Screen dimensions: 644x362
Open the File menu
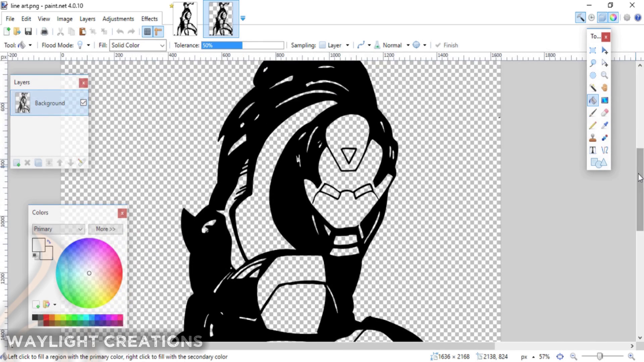tap(10, 19)
